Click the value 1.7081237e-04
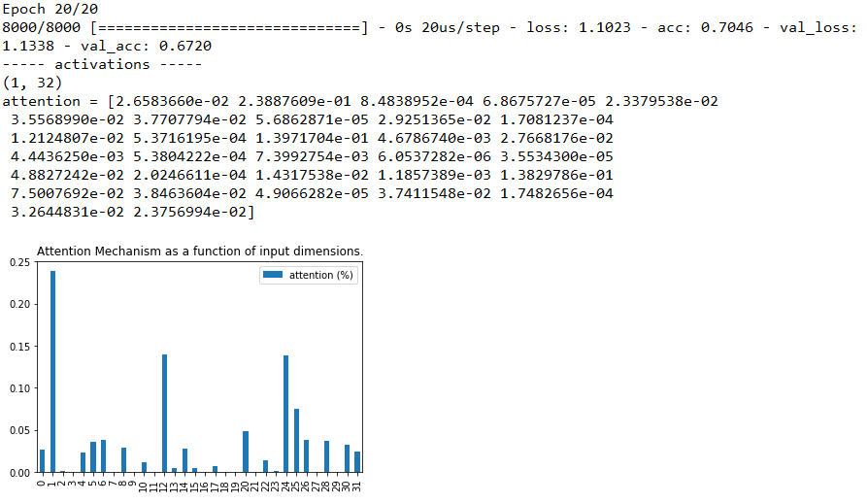 557,119
